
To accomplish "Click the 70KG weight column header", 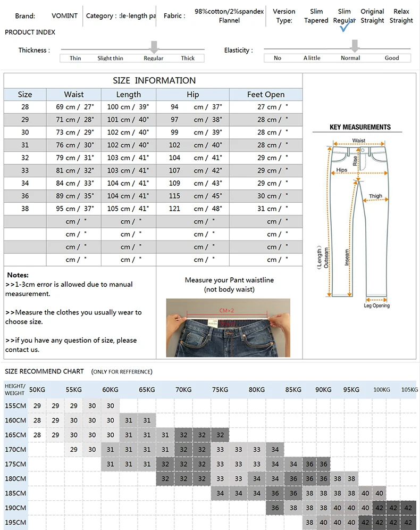I will pos(183,390).
